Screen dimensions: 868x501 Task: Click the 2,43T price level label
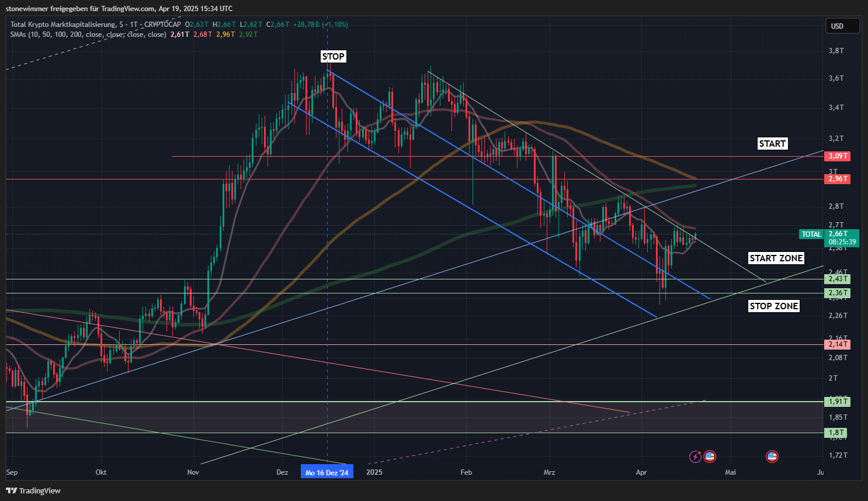click(837, 279)
